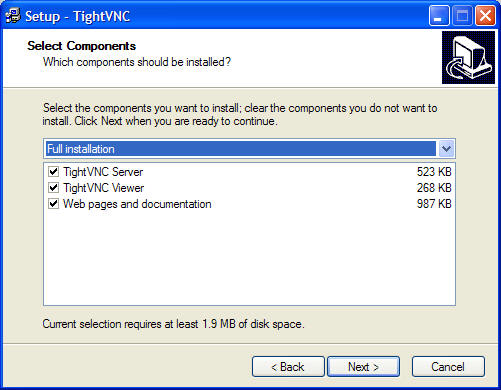
Task: Uncheck the TightVNC Server checkbox
Action: coord(54,172)
